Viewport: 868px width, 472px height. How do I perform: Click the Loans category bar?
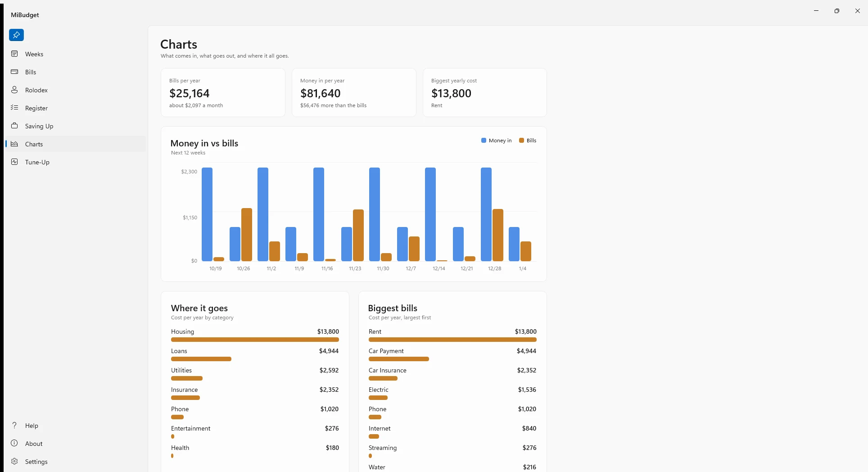[x=201, y=359]
